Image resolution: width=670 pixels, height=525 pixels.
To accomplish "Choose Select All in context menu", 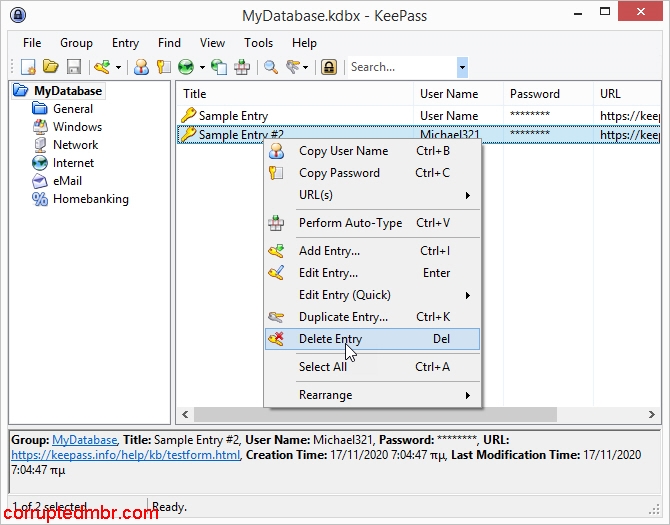I will pos(372,367).
